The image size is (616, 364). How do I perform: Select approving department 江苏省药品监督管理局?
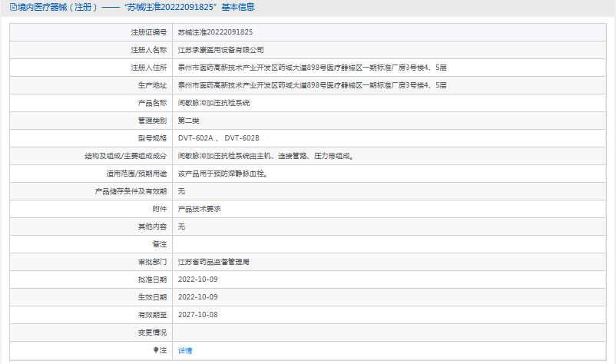click(x=214, y=262)
